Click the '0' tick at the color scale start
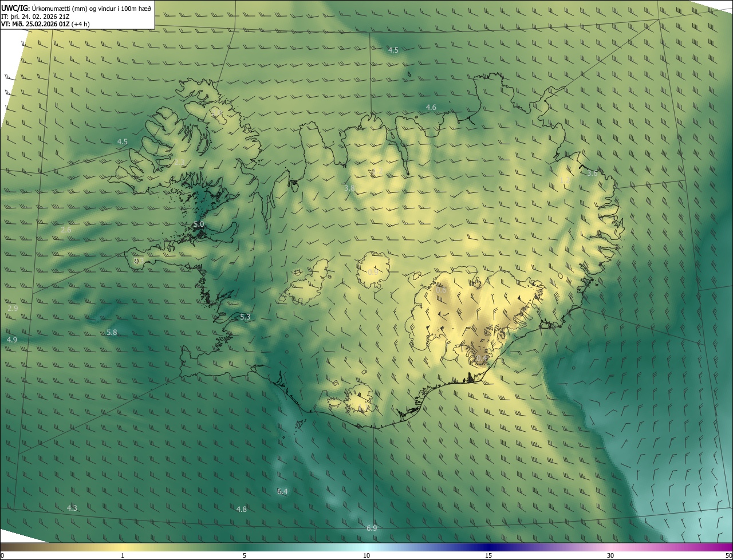The height and width of the screenshot is (560, 733). tap(2, 555)
